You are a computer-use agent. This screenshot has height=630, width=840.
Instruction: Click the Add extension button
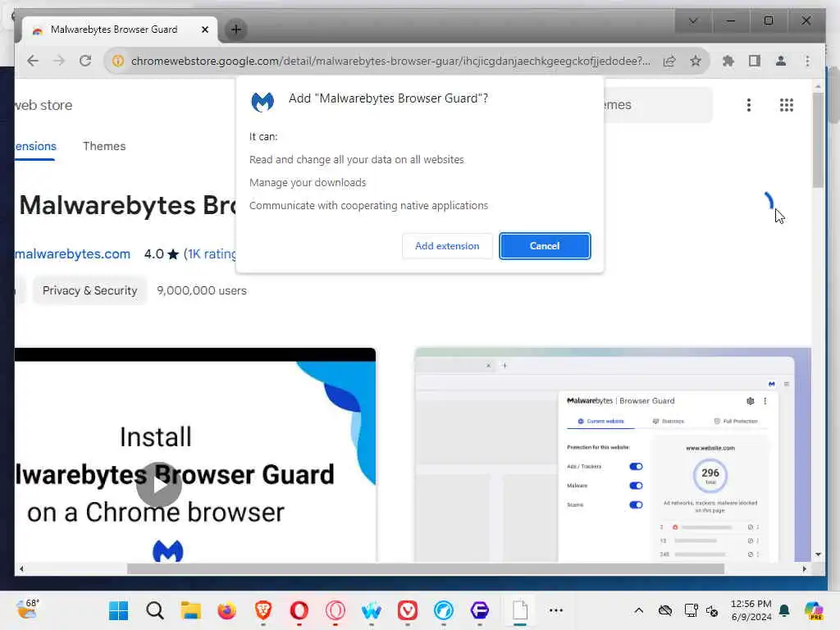tap(447, 246)
